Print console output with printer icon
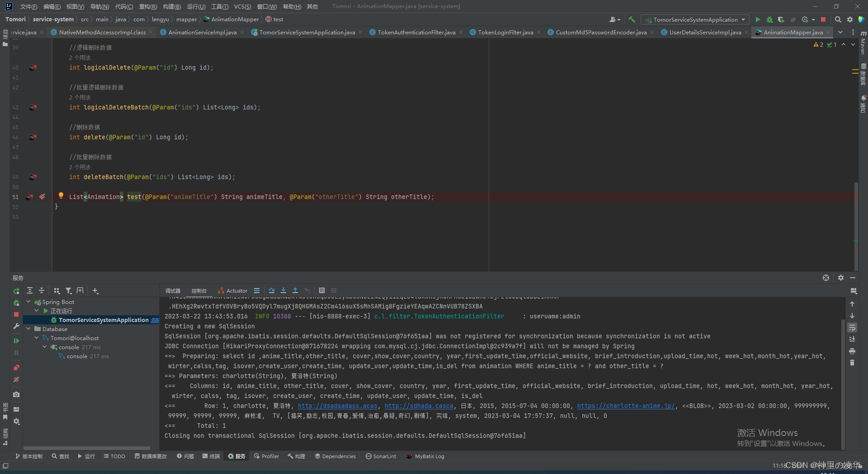The width and height of the screenshot is (868, 474). [852, 351]
